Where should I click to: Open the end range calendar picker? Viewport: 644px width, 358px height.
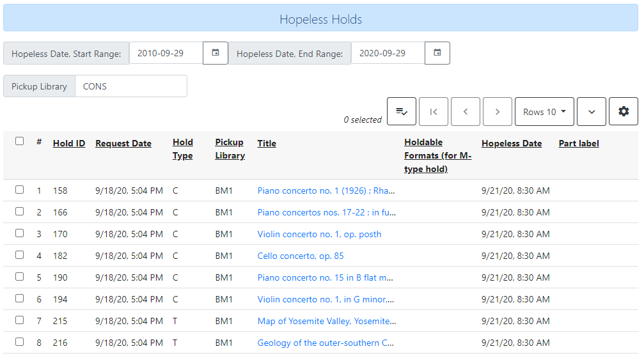click(x=437, y=53)
